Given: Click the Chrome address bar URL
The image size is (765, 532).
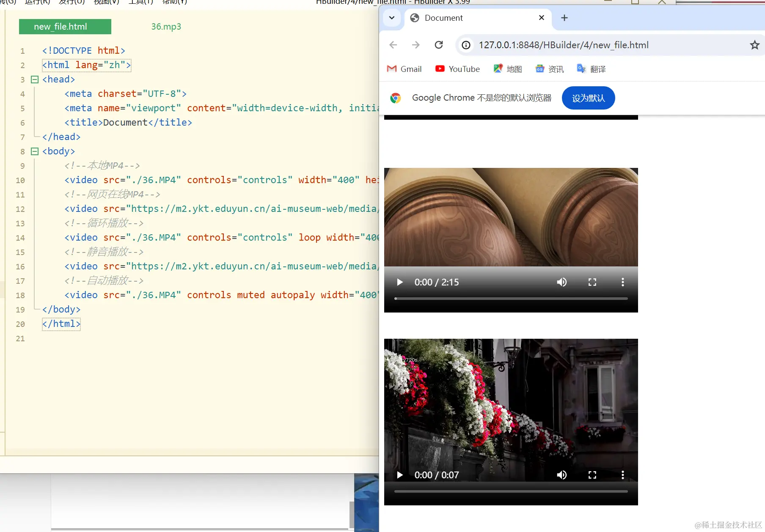Looking at the screenshot, I should [x=564, y=45].
